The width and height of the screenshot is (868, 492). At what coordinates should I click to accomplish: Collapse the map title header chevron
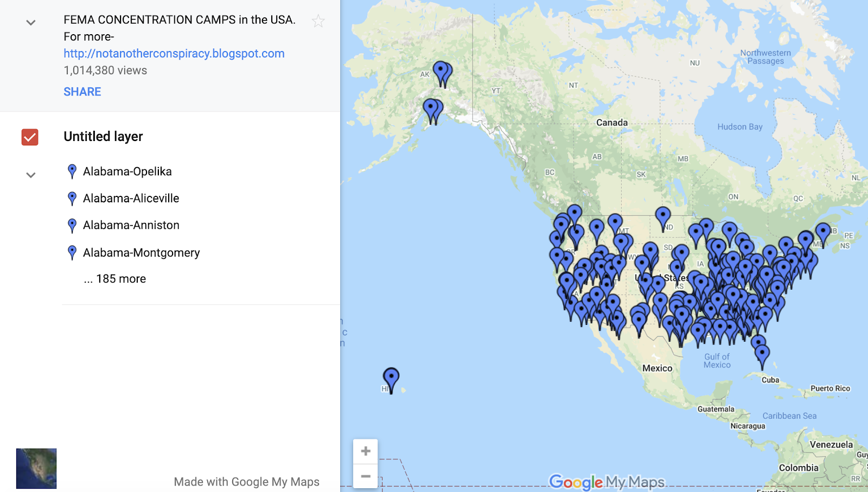(x=31, y=23)
